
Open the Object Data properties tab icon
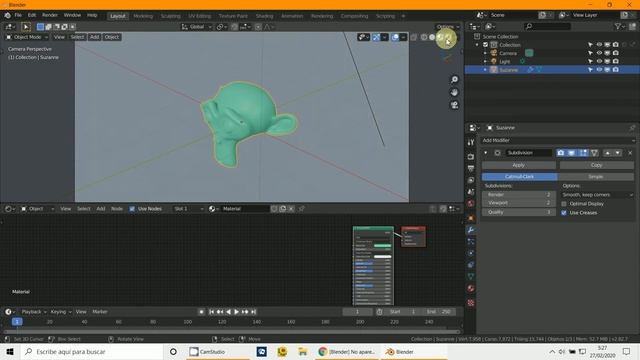pos(471,276)
